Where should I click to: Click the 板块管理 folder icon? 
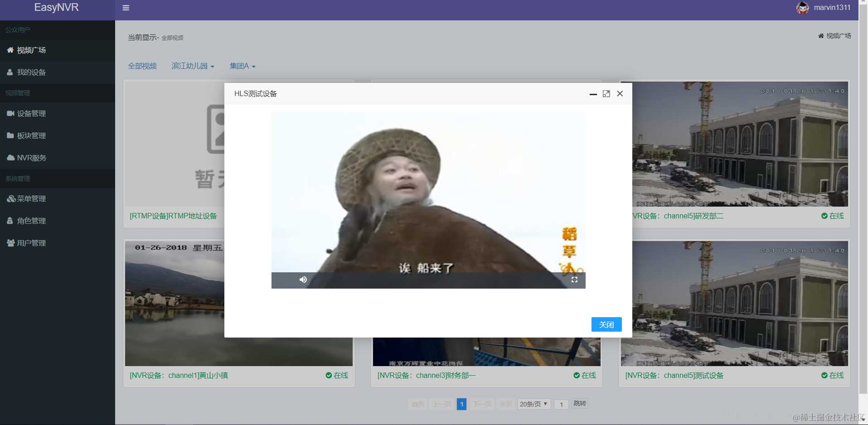pos(10,135)
